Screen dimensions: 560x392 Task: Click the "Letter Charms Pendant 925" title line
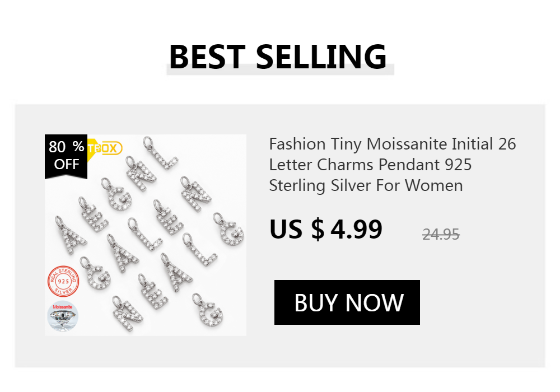click(x=370, y=165)
